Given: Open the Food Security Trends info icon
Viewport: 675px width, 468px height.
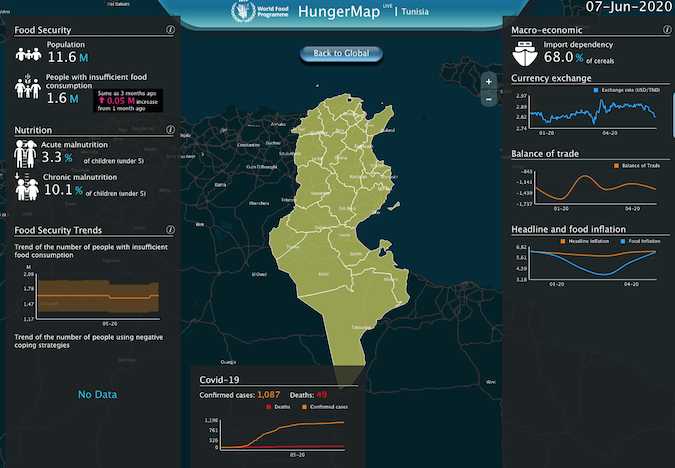Looking at the screenshot, I should (170, 229).
